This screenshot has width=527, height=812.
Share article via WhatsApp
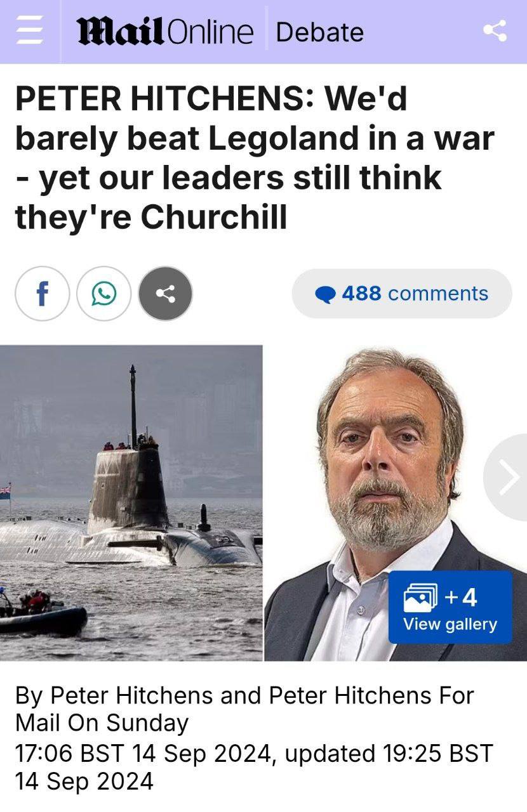coord(104,294)
